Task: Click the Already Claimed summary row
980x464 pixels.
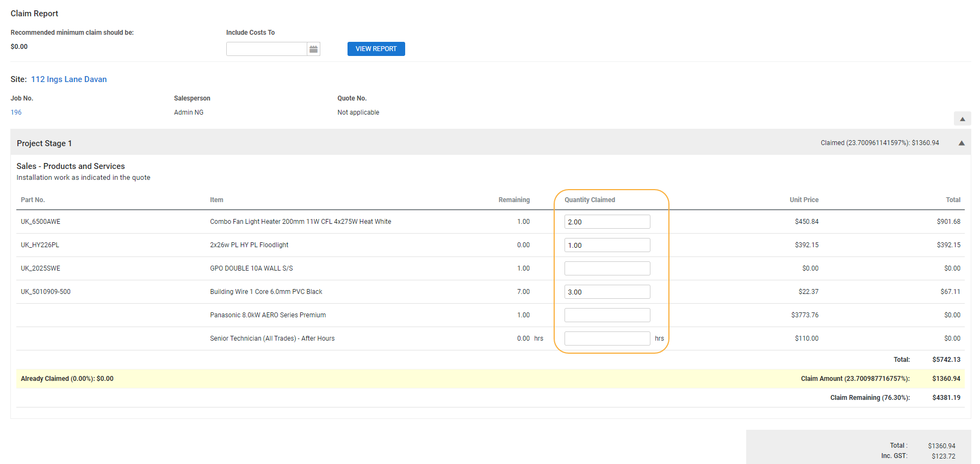Action: tap(67, 379)
